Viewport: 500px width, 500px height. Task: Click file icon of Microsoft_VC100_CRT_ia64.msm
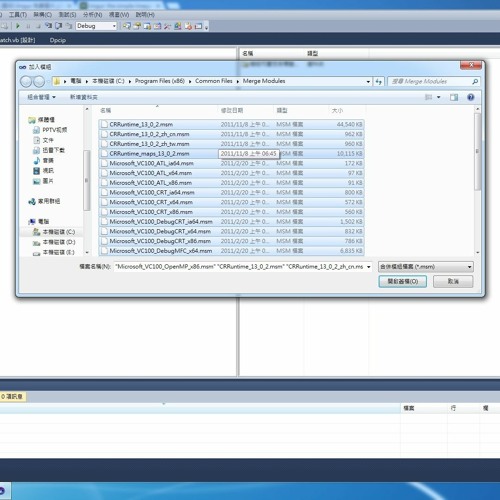click(x=104, y=192)
